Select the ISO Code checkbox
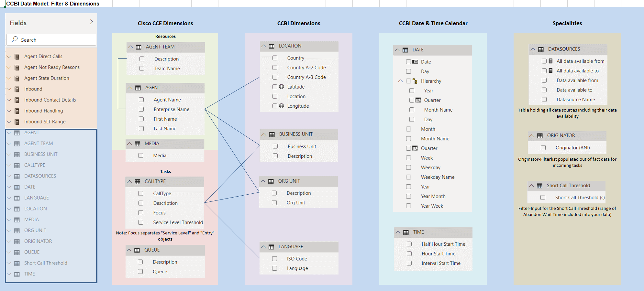The height and width of the screenshot is (291, 644). point(274,259)
